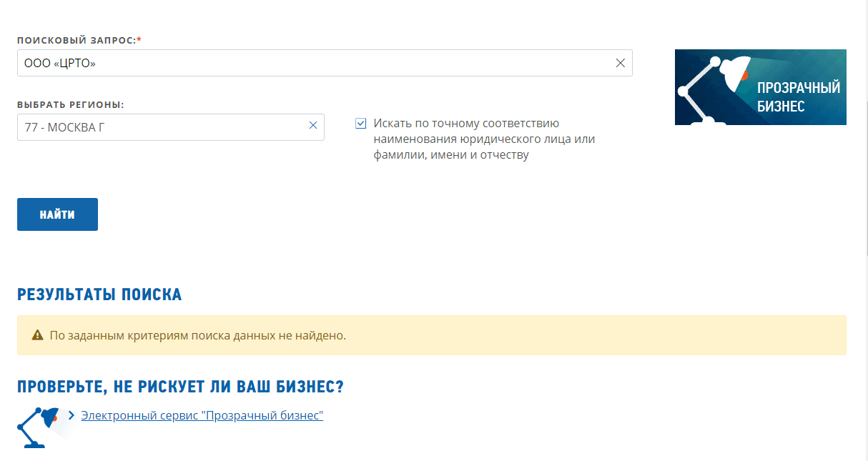Click the 'ПРОВЕРЬТЕ, НЕ РИСКУЕТ ЛИ ВАШ БИЗНЕС?' heading
Viewport: 868px width, 461px height.
click(180, 387)
